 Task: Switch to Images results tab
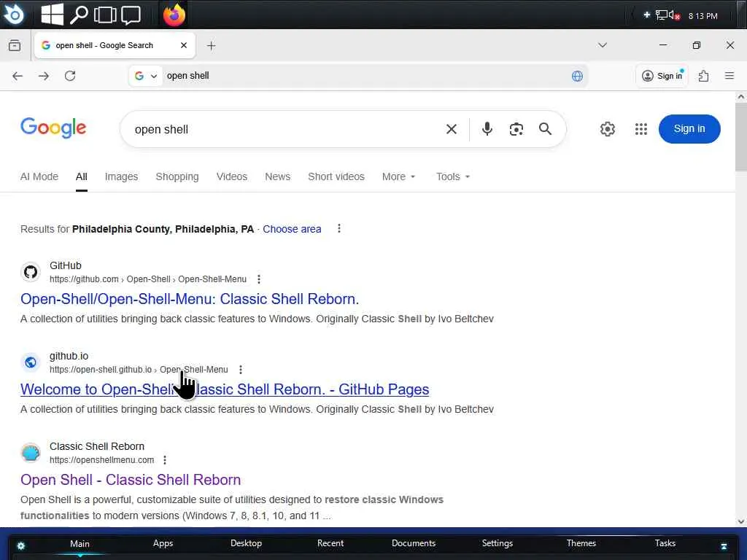(122, 176)
